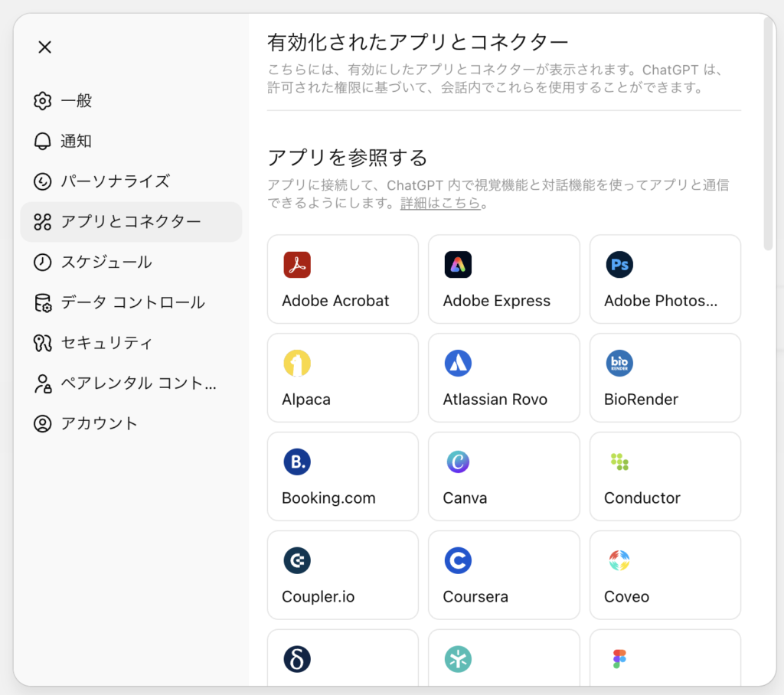Image resolution: width=784 pixels, height=695 pixels.
Task: Follow the 詳細はこちら link
Action: pos(440,204)
